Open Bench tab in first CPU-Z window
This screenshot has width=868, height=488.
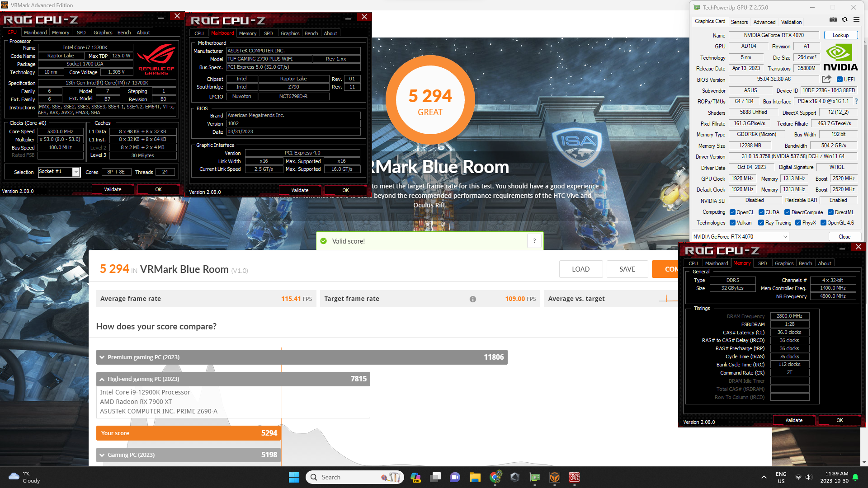coord(124,33)
